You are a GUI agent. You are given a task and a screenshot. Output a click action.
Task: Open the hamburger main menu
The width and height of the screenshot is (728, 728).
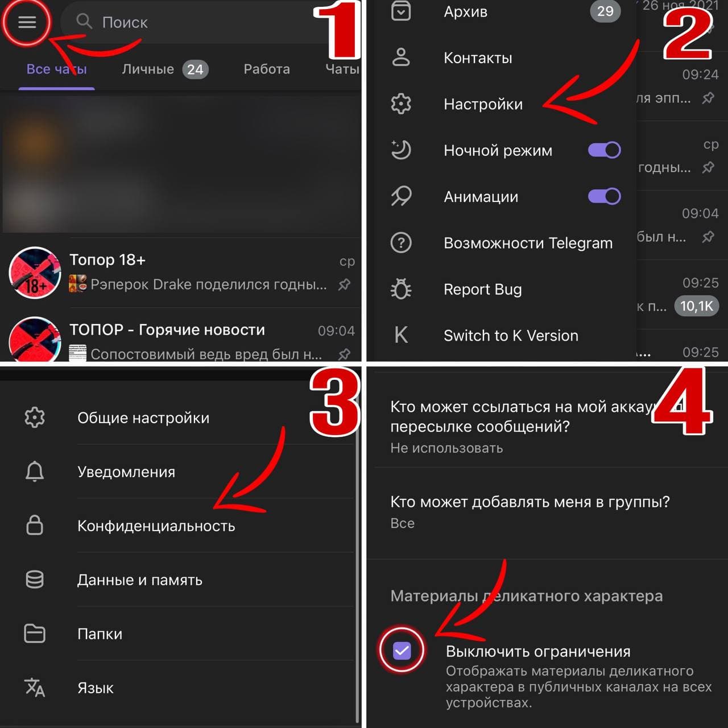[27, 22]
